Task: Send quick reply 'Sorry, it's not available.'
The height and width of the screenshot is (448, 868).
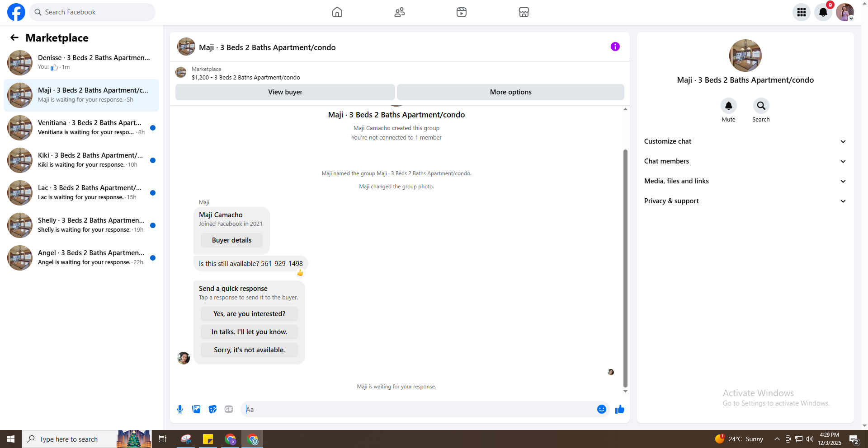Action: 250,350
